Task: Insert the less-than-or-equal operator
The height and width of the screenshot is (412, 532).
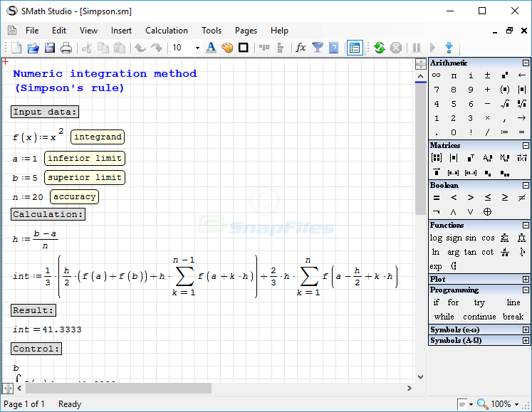Action: (488, 198)
